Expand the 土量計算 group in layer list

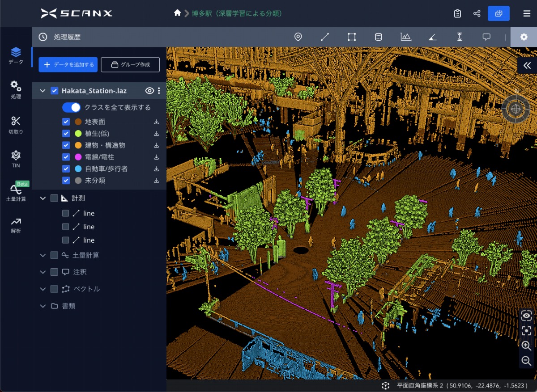tap(43, 255)
